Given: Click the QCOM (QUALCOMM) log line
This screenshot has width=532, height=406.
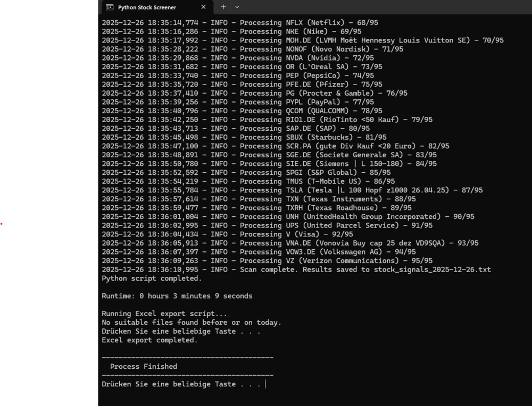Looking at the screenshot, I should click(x=242, y=111).
